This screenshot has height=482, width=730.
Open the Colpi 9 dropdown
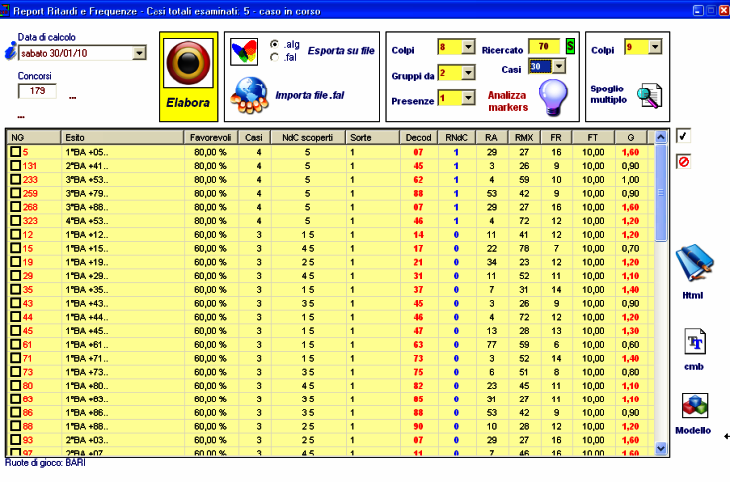(x=655, y=47)
